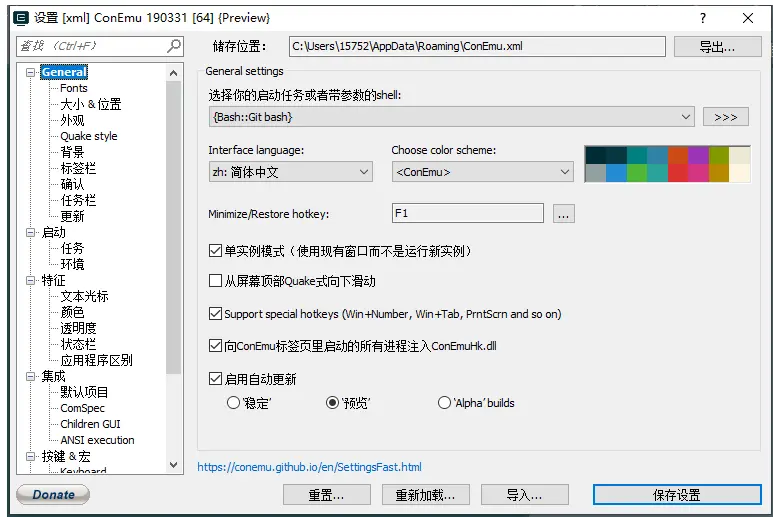Open the 确认 settings page
The image size is (773, 517).
pyautogui.click(x=72, y=184)
